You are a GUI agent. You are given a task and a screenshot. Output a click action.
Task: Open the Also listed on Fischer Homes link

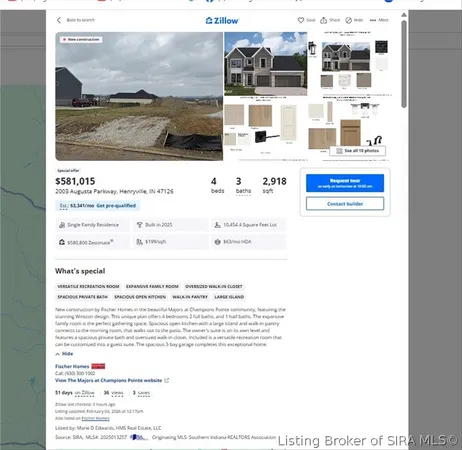95,418
